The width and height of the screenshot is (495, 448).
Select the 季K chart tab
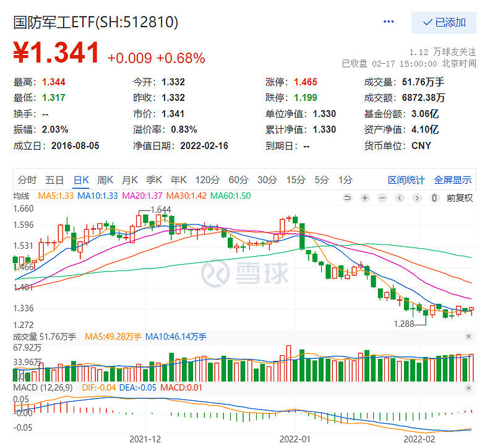(x=154, y=180)
